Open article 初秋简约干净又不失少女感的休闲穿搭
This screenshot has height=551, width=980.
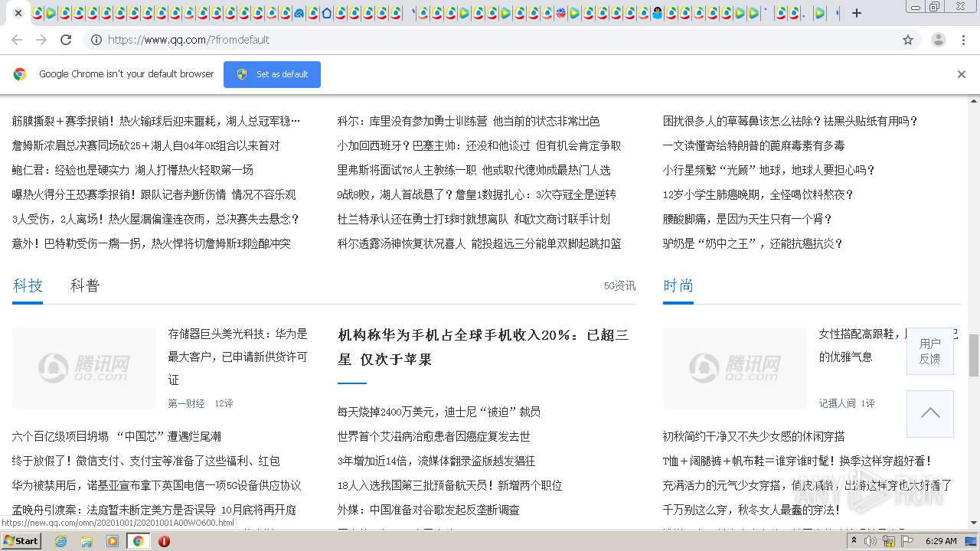(754, 436)
